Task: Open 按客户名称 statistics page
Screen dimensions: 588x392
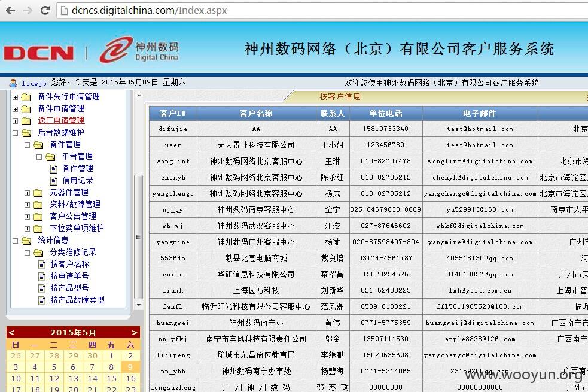Action: [x=70, y=264]
